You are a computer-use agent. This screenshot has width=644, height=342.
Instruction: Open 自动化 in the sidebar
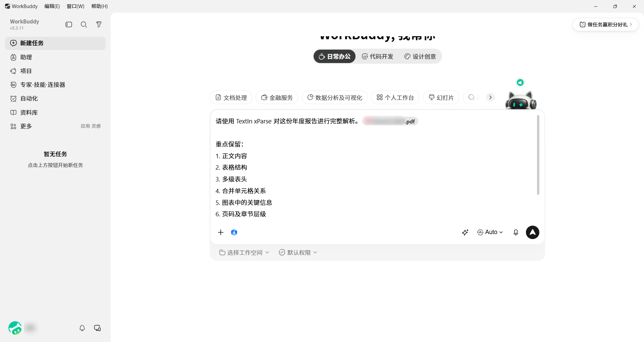point(55,99)
